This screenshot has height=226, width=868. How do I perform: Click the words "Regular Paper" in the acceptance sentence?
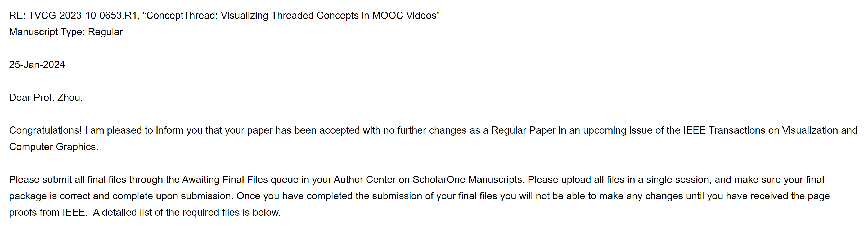[523, 130]
